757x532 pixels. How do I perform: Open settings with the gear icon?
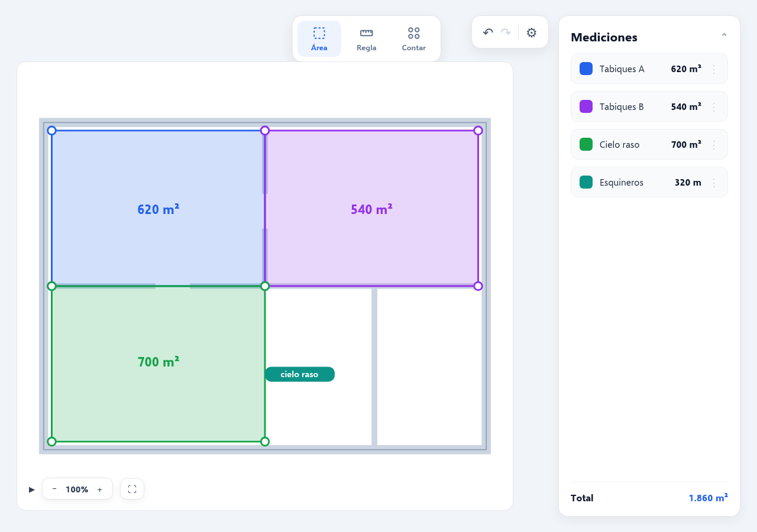pyautogui.click(x=532, y=33)
